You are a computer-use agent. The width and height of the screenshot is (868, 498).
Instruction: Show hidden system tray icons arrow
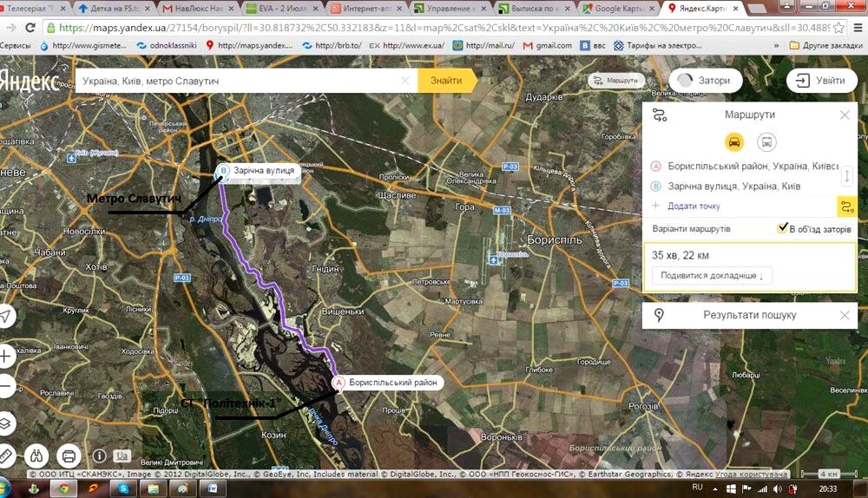tap(715, 489)
